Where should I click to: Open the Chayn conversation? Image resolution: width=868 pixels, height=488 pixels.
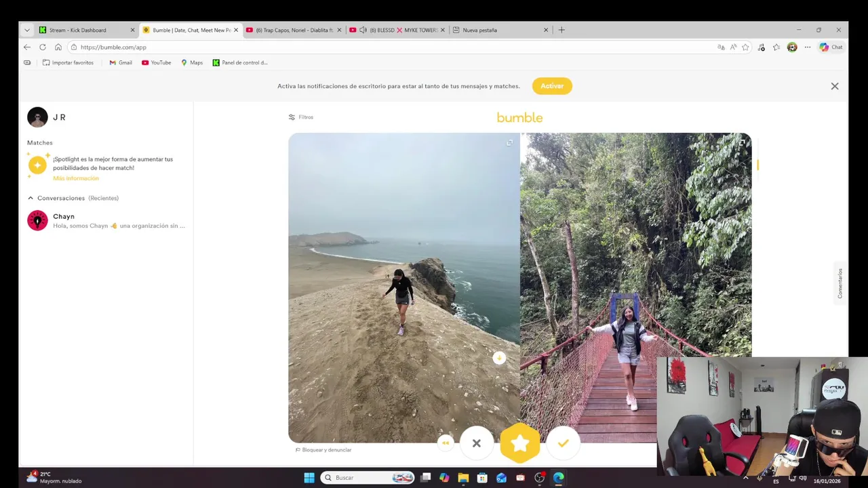tap(106, 221)
